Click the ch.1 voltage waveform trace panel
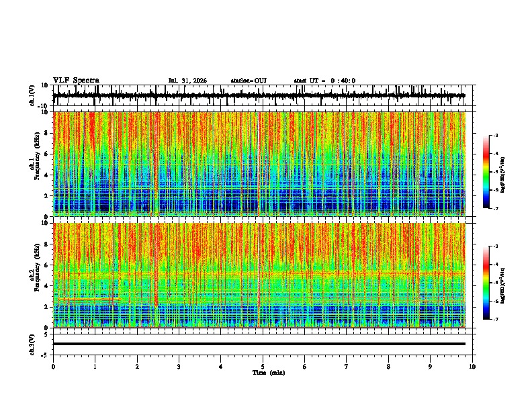This screenshot has height=411, width=532. tap(262, 95)
